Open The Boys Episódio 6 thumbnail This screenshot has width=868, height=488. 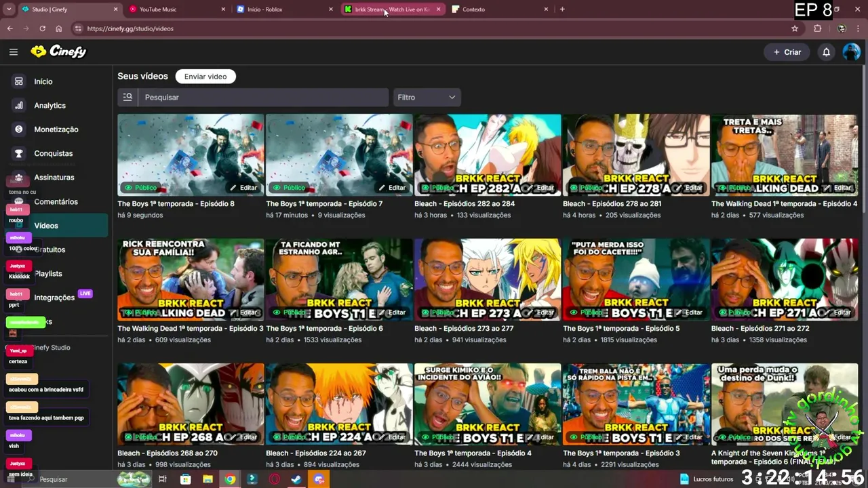point(339,279)
